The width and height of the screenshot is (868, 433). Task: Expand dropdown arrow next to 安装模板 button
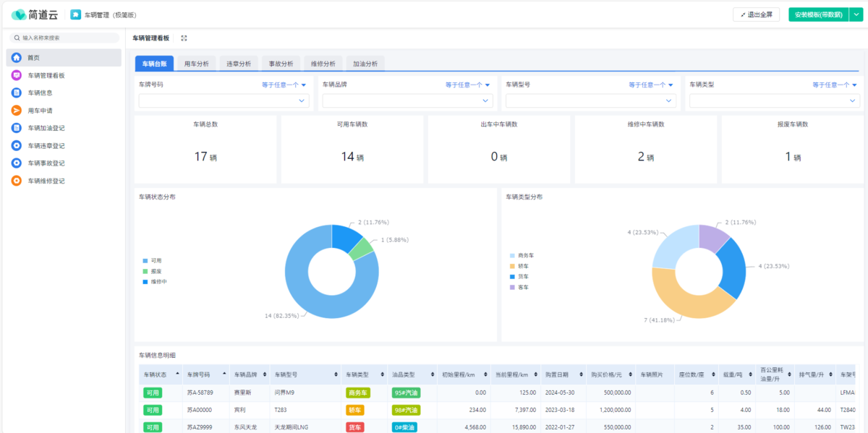tap(855, 14)
